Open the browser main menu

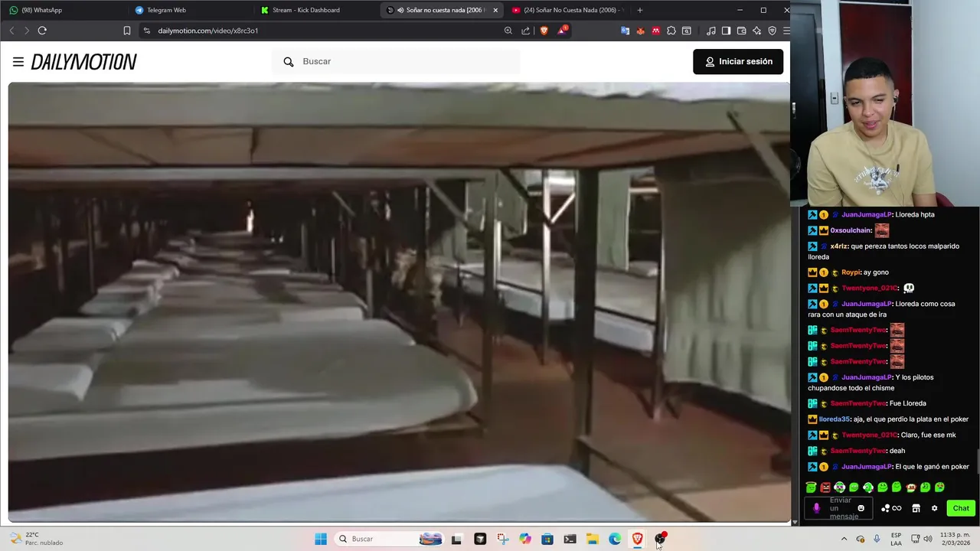coord(786,31)
